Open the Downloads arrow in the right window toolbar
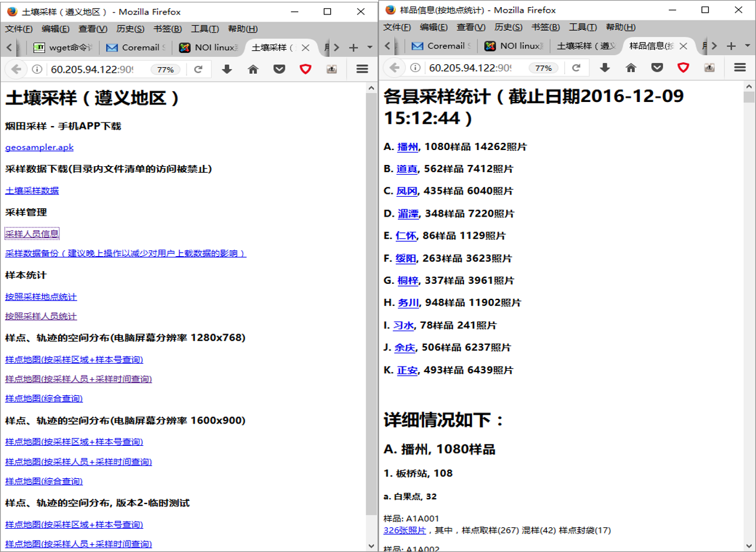The image size is (756, 552). 604,68
